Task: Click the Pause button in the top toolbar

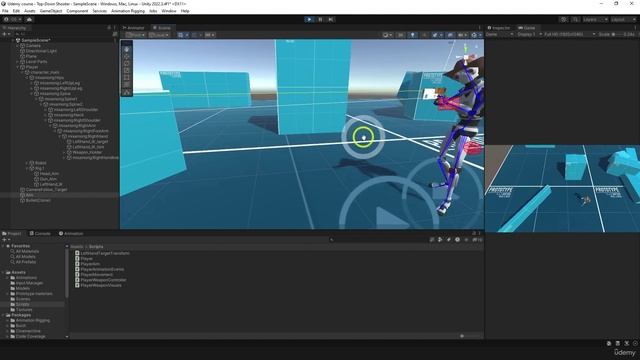Action: (320, 19)
